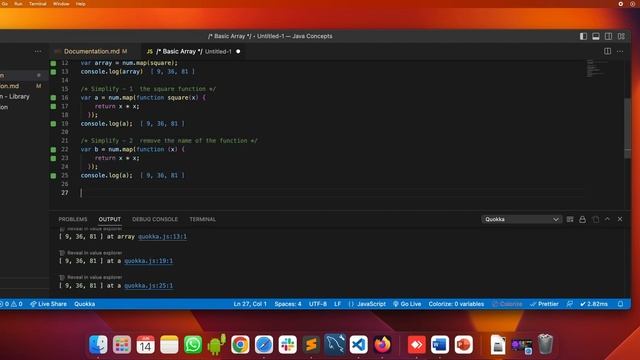The height and width of the screenshot is (360, 640).
Task: Open Customize Layout icon in title bar
Action: (x=621, y=36)
